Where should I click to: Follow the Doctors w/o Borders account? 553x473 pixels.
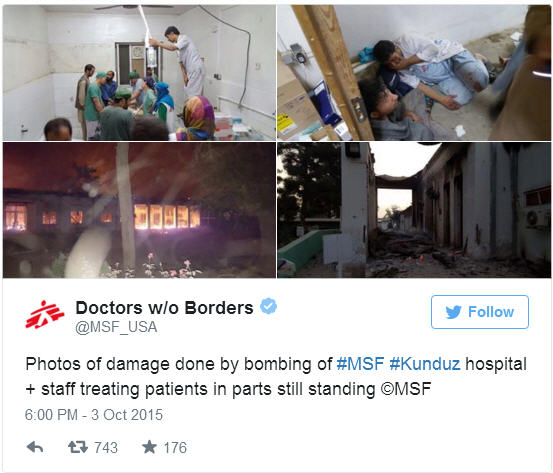tap(480, 312)
